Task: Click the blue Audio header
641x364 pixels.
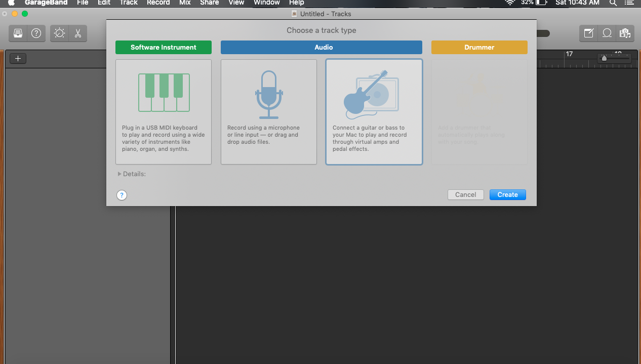Action: tap(322, 47)
